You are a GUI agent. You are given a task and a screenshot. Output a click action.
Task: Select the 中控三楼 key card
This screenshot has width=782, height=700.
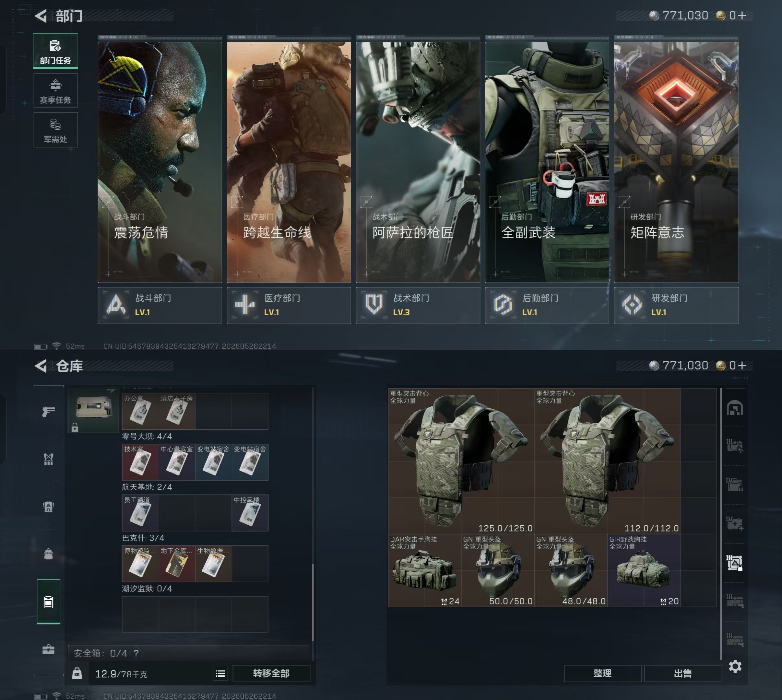click(250, 513)
